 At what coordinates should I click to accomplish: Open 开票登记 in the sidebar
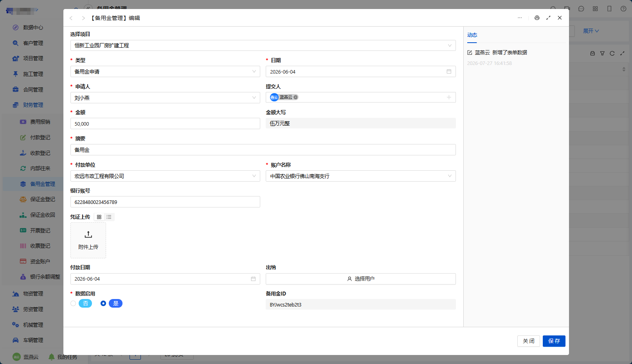click(40, 231)
